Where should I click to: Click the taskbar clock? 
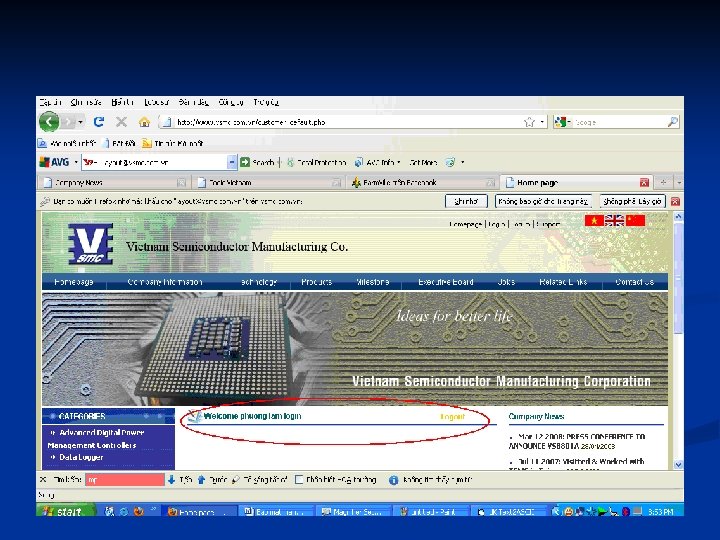(x=661, y=512)
